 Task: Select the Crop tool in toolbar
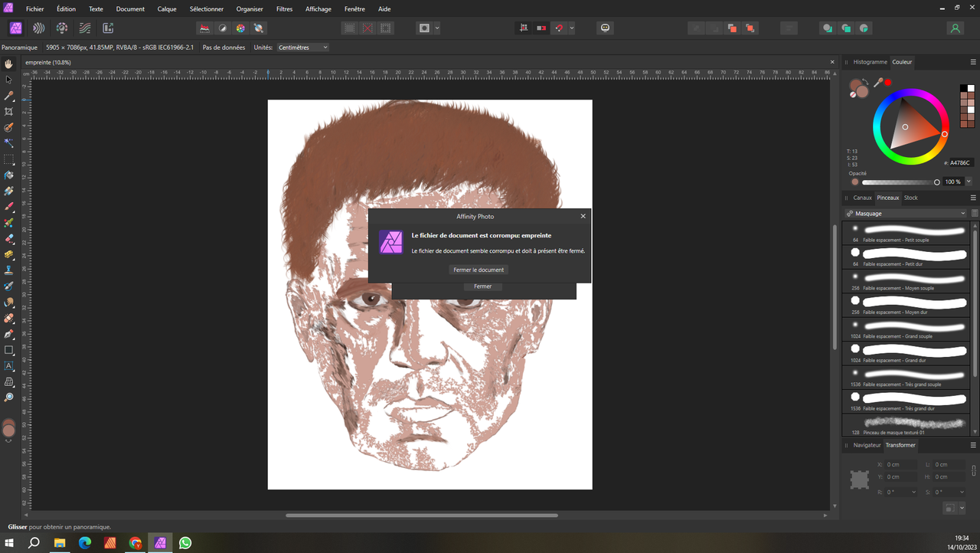pos(9,112)
